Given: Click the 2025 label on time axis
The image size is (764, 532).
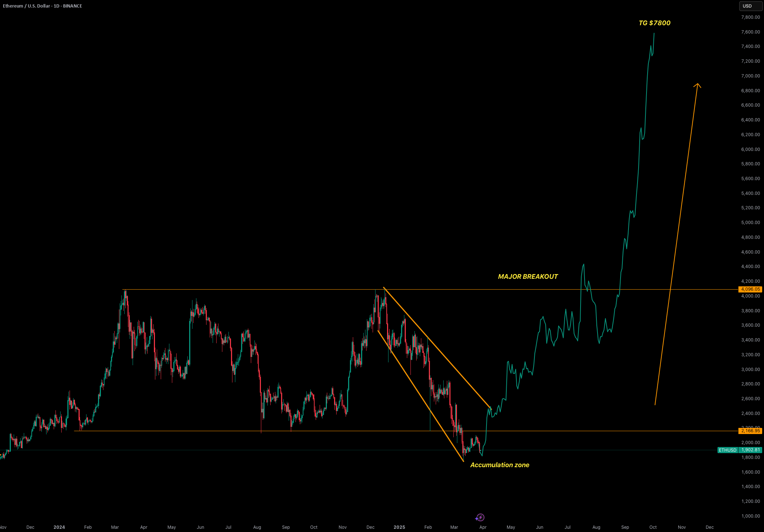Looking at the screenshot, I should click(x=399, y=527).
